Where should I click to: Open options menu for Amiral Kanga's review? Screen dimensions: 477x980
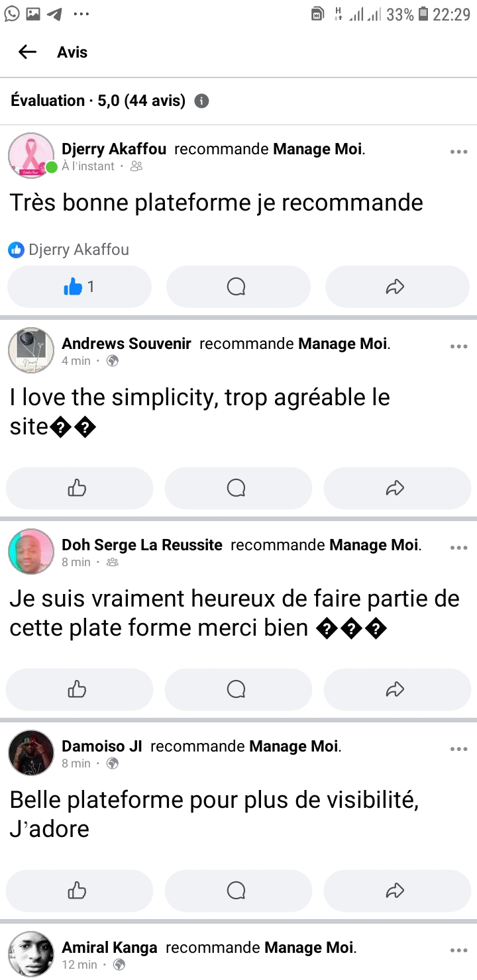coord(458,950)
